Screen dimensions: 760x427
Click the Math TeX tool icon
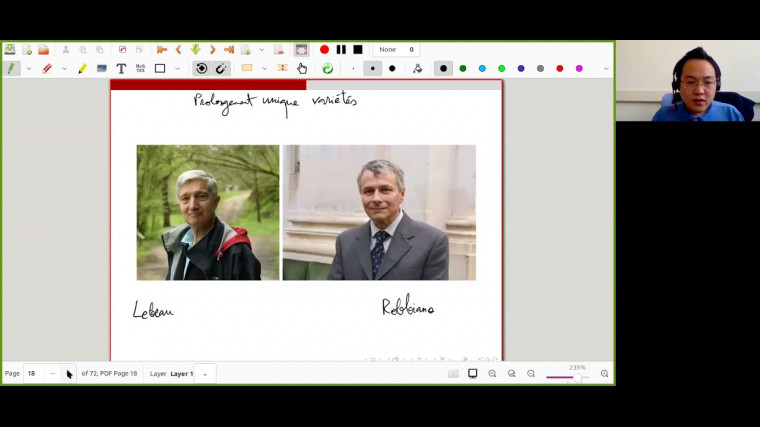(140, 69)
